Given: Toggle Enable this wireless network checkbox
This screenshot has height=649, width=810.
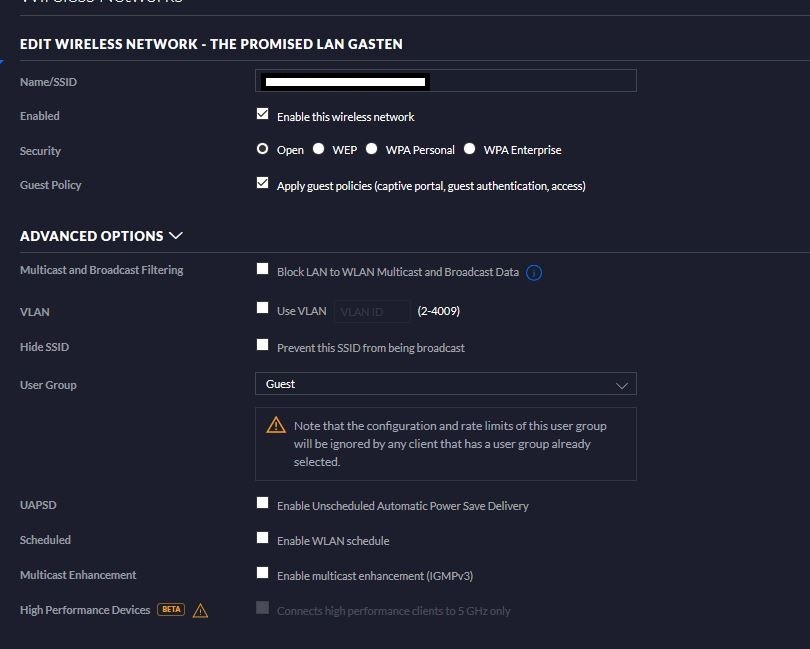Looking at the screenshot, I should [x=263, y=115].
